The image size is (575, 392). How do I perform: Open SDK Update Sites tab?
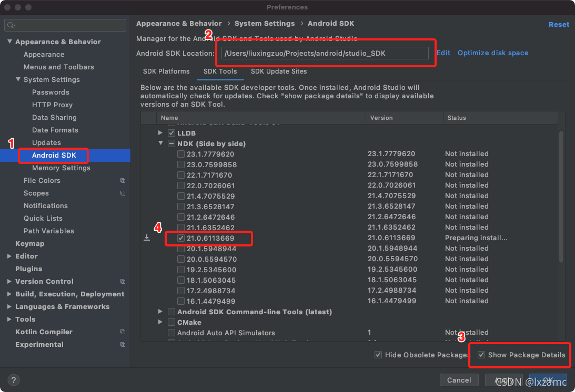279,71
